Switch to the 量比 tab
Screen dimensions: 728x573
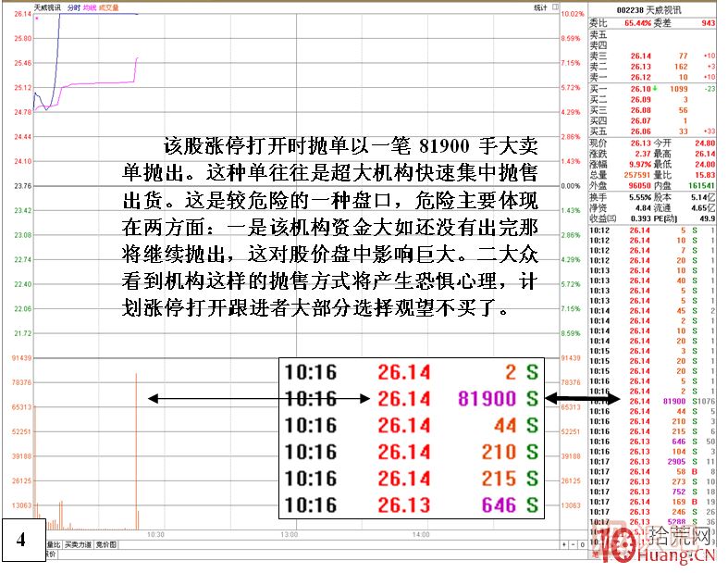coord(53,545)
